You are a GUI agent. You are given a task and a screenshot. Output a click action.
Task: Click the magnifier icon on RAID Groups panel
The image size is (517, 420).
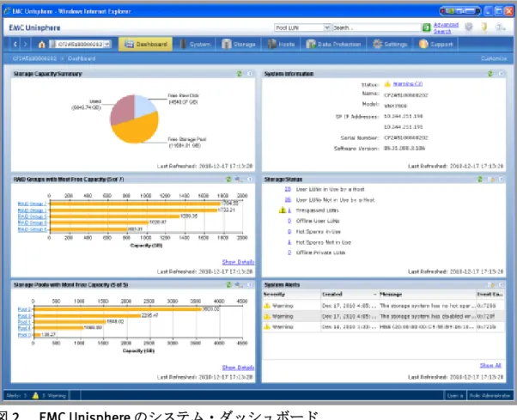(239, 179)
